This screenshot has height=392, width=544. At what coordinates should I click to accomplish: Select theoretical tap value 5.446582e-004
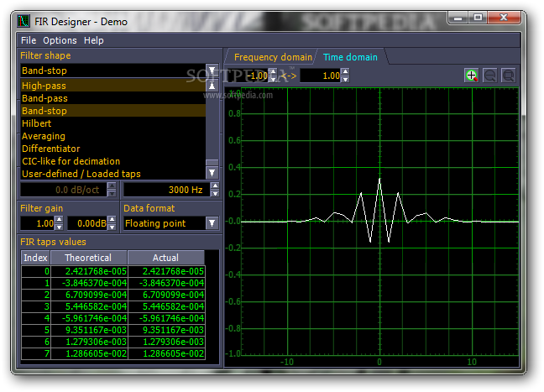pos(89,306)
